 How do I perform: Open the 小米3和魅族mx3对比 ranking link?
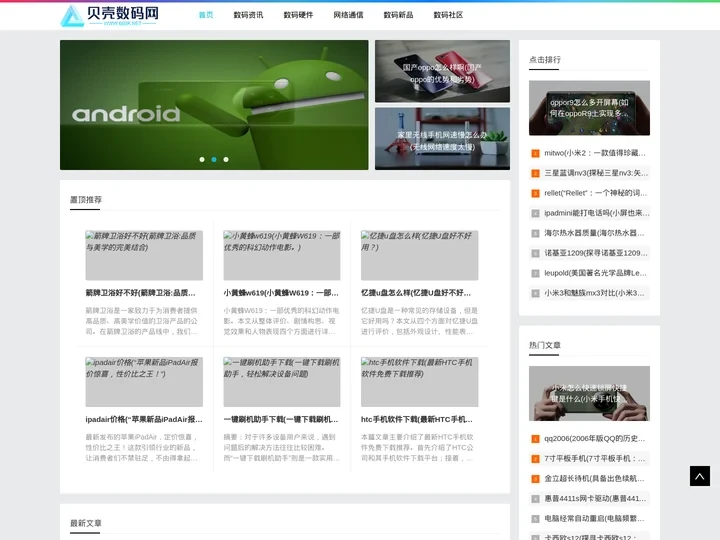pyautogui.click(x=595, y=293)
